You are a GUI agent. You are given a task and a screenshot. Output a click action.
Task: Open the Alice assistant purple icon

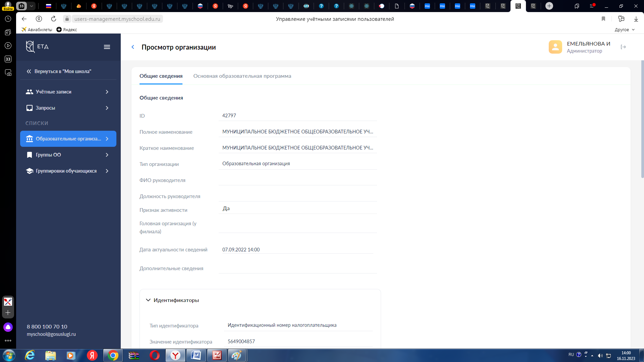8,327
